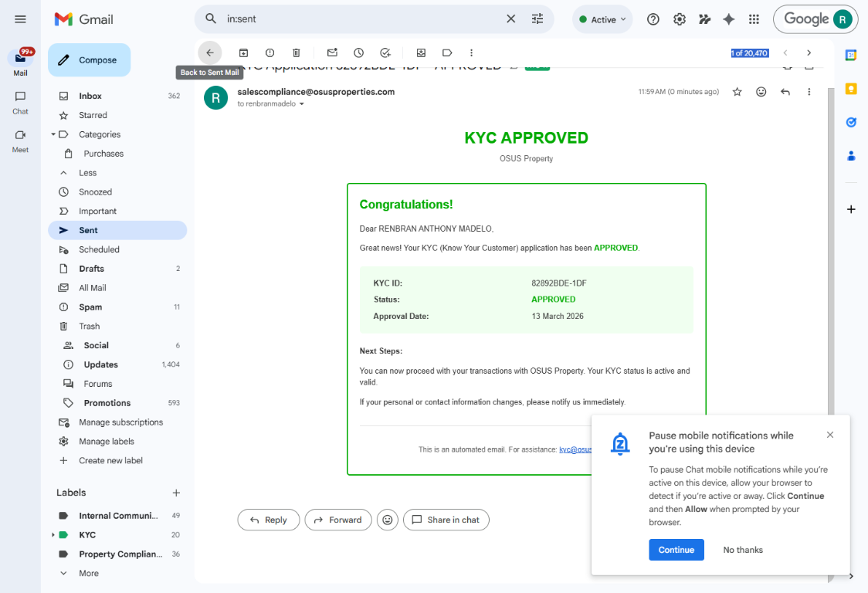Open Google Tasks side panel
The image size is (868, 593).
pos(851,122)
